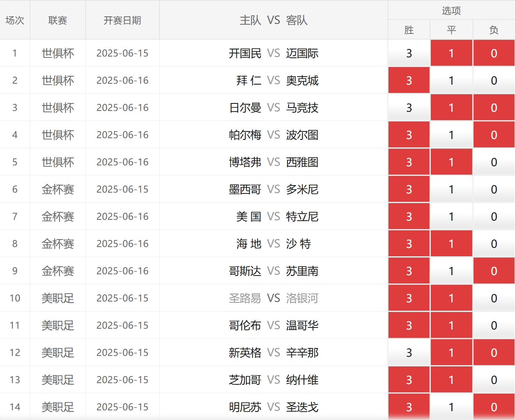Click away team name 奥克城
Image resolution: width=515 pixels, height=420 pixels.
[x=302, y=80]
